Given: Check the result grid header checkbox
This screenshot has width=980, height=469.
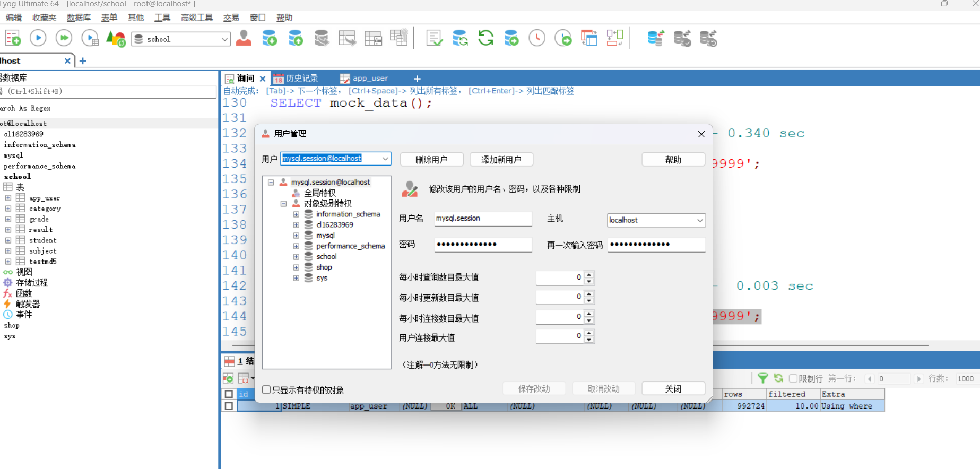Looking at the screenshot, I should pos(229,394).
